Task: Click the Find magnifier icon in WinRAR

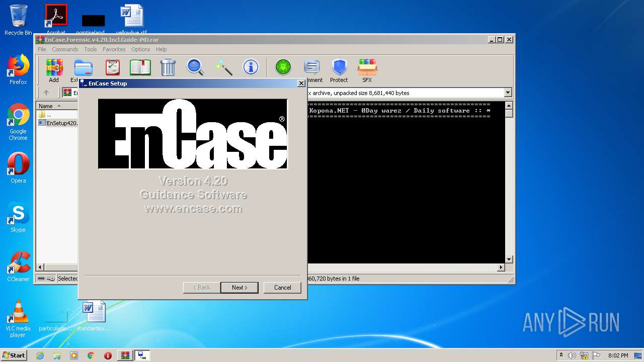Action: pyautogui.click(x=195, y=67)
